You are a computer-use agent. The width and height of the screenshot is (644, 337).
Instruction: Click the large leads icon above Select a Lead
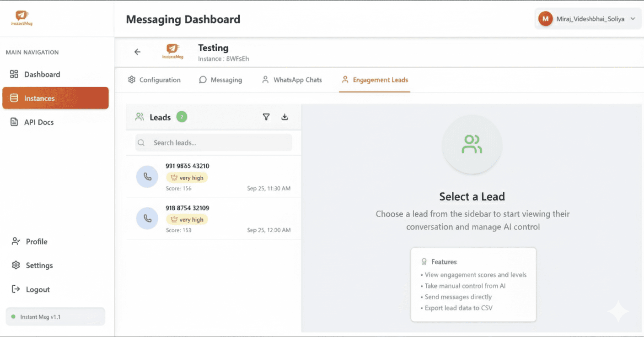[472, 144]
